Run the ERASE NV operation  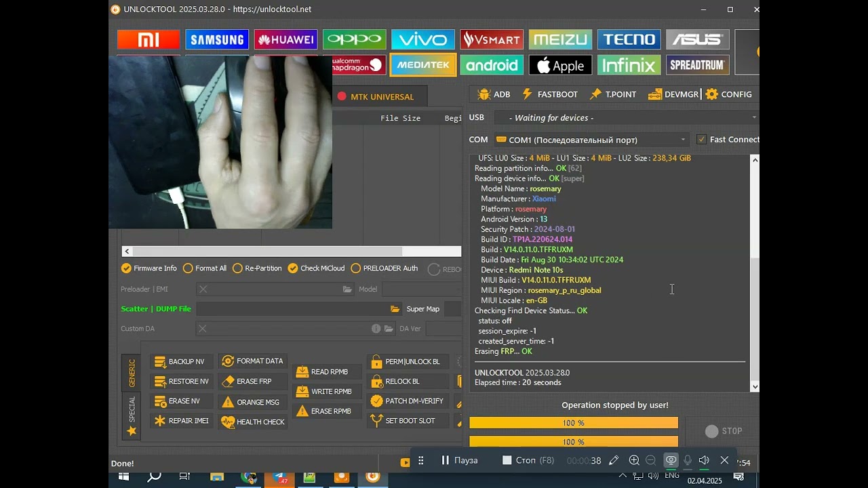tap(181, 401)
